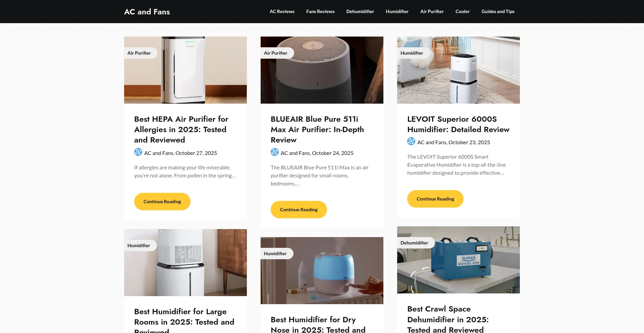Open the blue mist humidifier thumbnail
The image size is (644, 333).
[322, 271]
